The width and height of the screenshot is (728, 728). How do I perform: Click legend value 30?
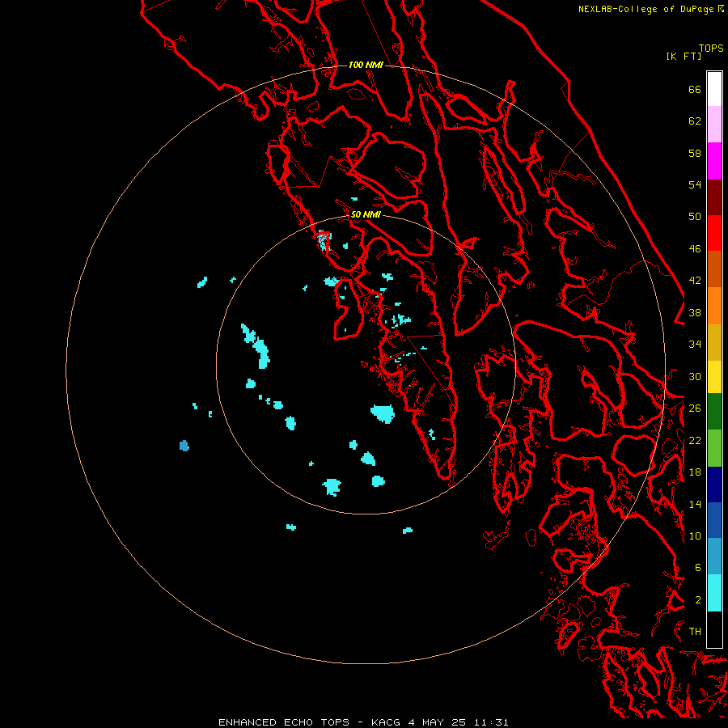695,376
